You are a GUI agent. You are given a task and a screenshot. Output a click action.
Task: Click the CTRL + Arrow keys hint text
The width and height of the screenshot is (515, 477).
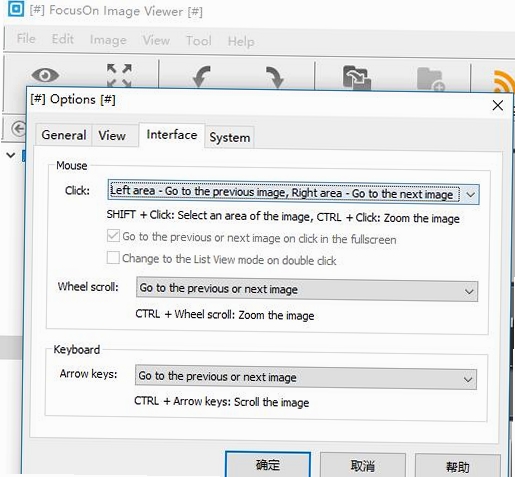click(x=221, y=401)
